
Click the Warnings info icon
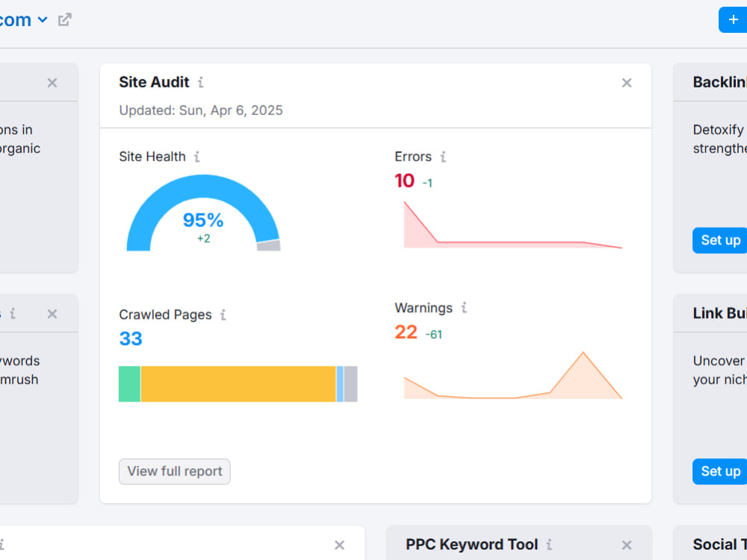click(x=464, y=308)
